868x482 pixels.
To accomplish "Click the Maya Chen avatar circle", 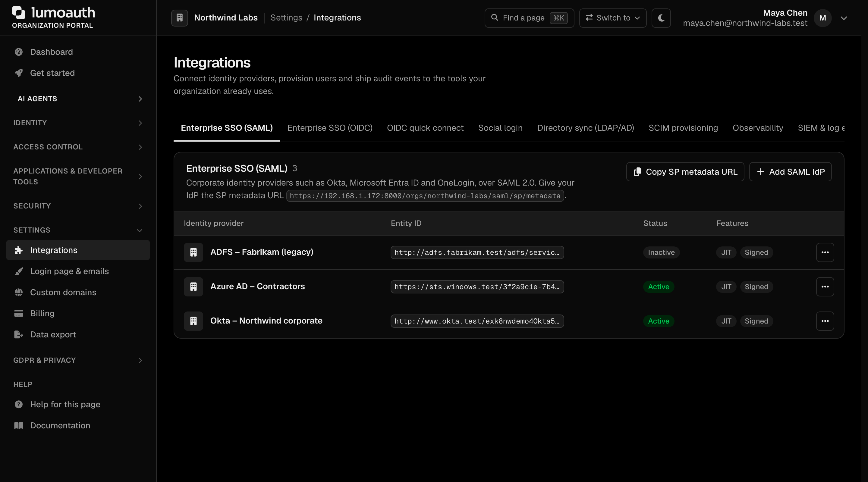I will 822,18.
